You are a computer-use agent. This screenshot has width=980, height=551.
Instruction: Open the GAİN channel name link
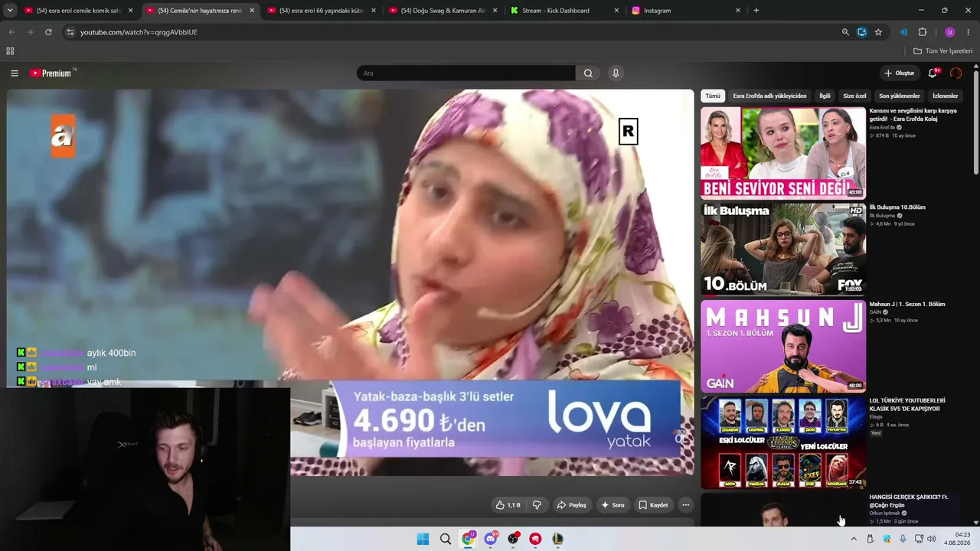pyautogui.click(x=876, y=312)
